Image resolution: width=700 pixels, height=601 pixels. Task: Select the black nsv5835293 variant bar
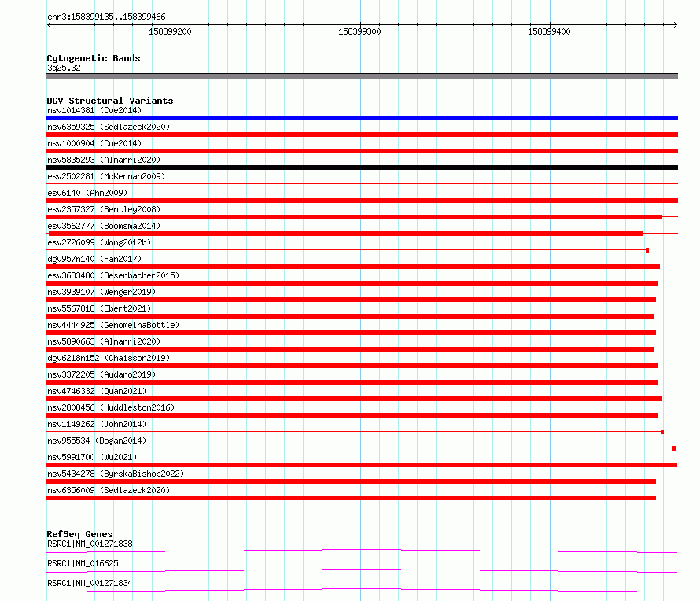[x=362, y=168]
